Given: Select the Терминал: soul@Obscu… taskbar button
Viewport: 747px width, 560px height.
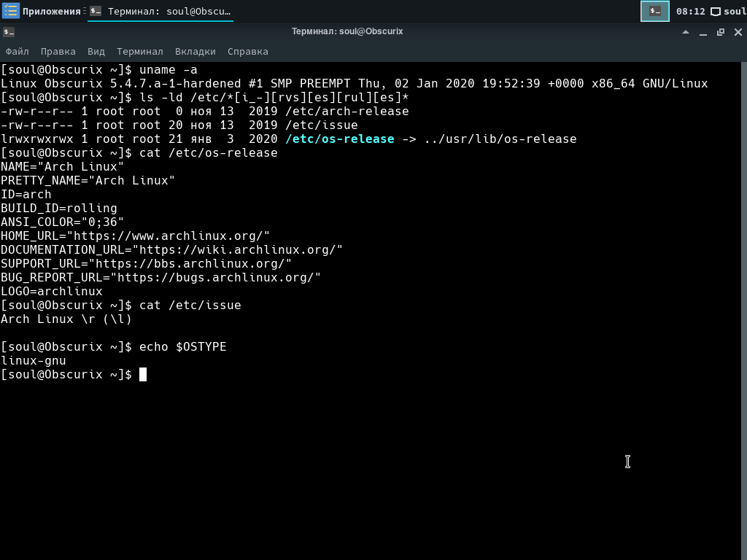Looking at the screenshot, I should (x=160, y=11).
